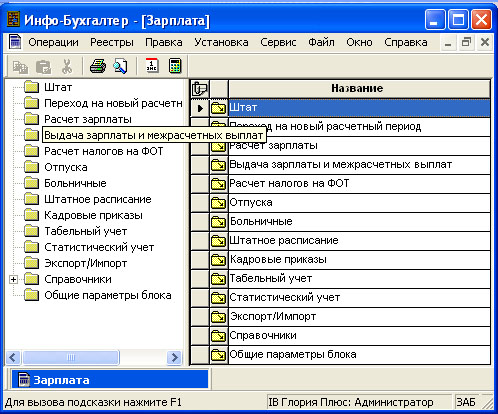The height and width of the screenshot is (414, 498).
Task: Click folder icon in Экспорт/Импорт table row
Action: pyautogui.click(x=219, y=317)
